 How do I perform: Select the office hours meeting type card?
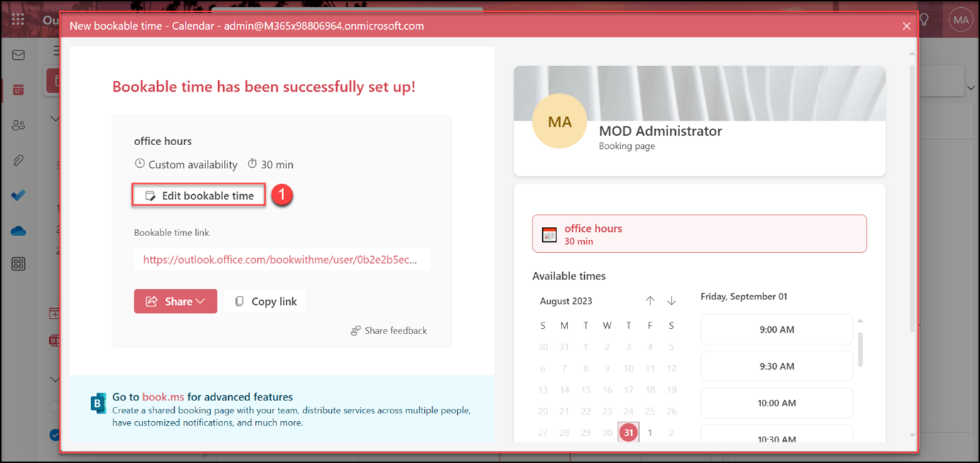[x=699, y=234]
